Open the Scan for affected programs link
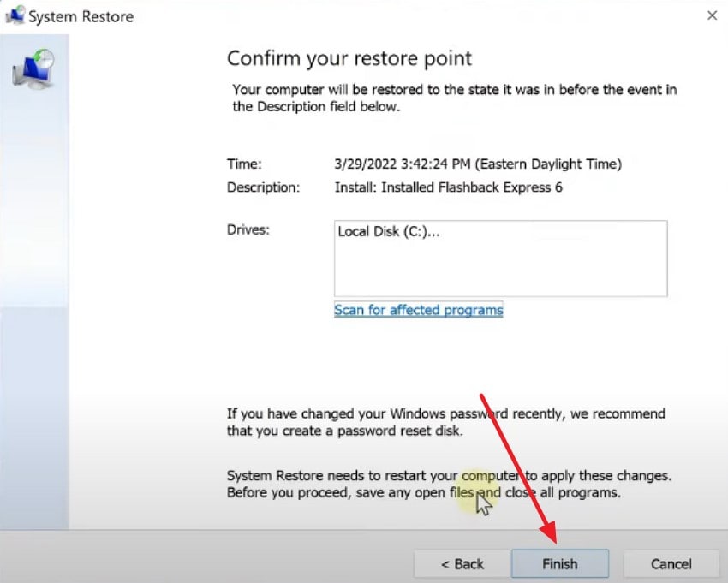The image size is (728, 583). click(x=418, y=310)
